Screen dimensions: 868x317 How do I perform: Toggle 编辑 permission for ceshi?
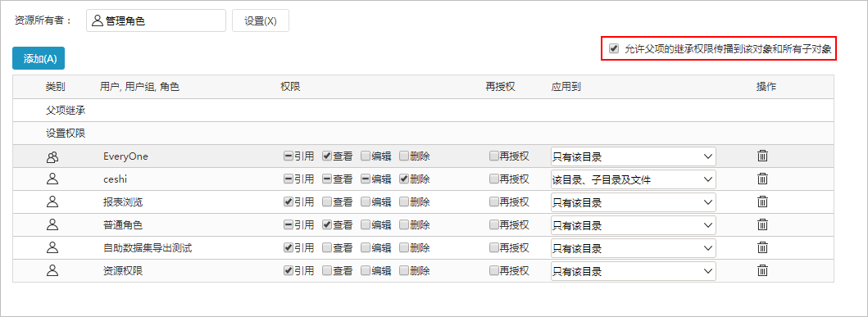(x=366, y=179)
